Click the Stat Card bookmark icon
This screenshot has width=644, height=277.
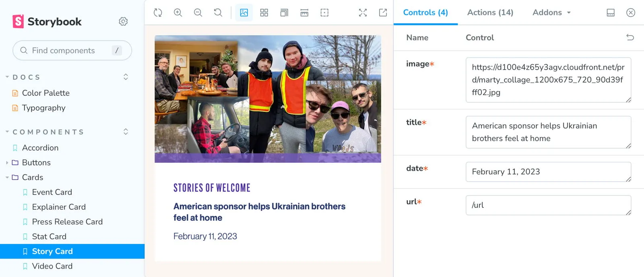click(25, 237)
